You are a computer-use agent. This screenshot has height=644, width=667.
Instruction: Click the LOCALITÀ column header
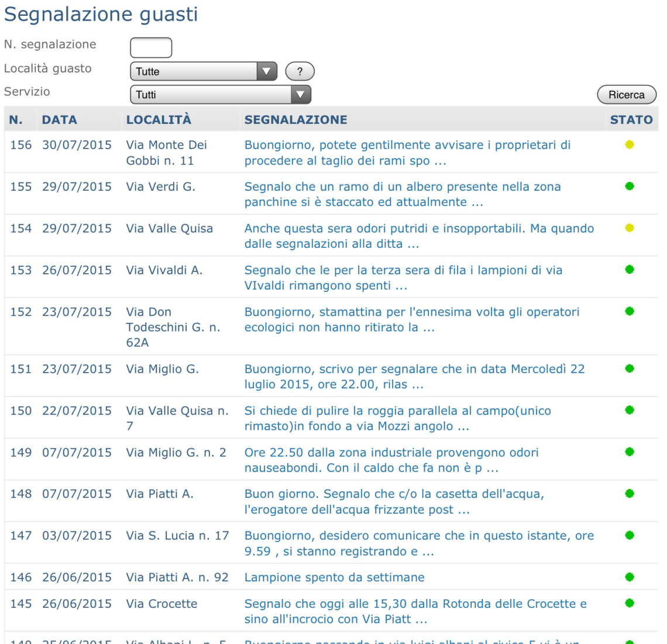point(159,120)
